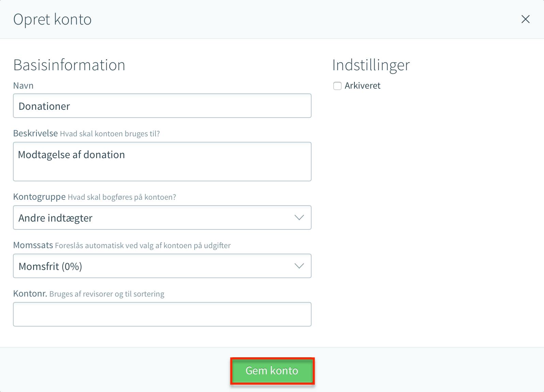Click the Indstillinger section heading
This screenshot has height=392, width=544.
(371, 65)
